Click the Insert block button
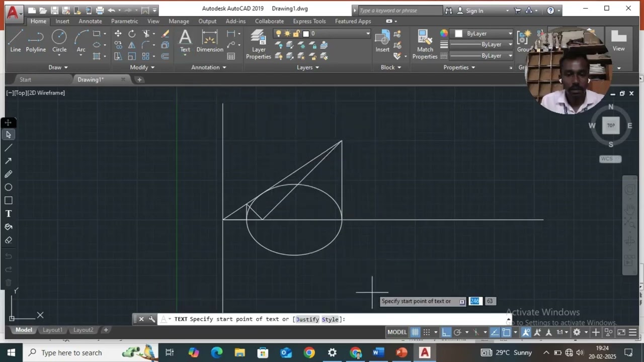The height and width of the screenshot is (362, 644). pos(382,41)
